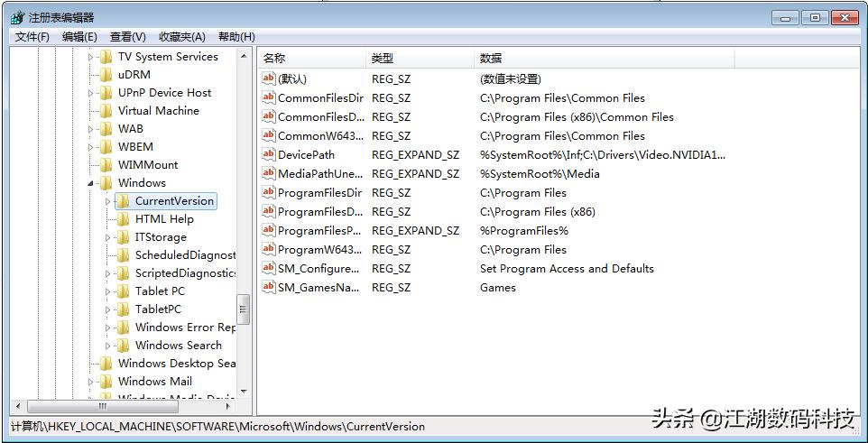Click the data cell Set Program Access and Defaults
This screenshot has width=868, height=443.
(x=567, y=269)
